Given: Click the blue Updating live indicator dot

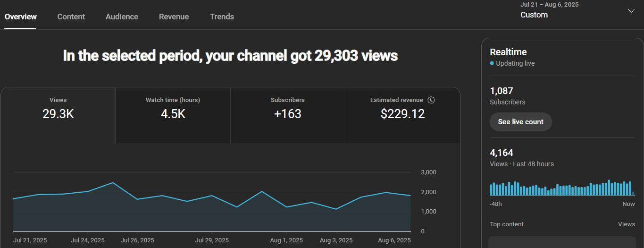Looking at the screenshot, I should click(492, 63).
